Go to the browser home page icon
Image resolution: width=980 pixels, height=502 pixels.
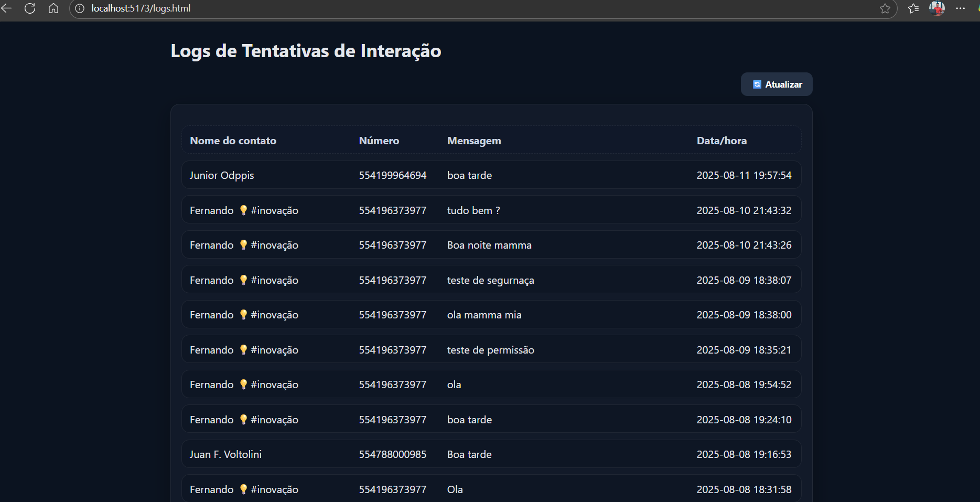[x=53, y=8]
